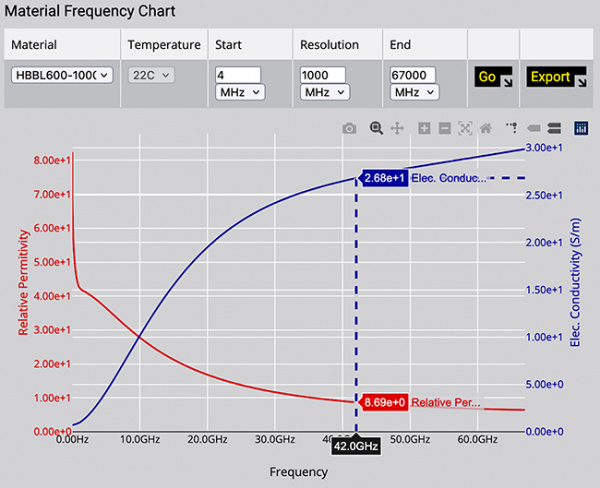This screenshot has height=488, width=600.
Task: Reset axes with the home icon
Action: (x=486, y=128)
